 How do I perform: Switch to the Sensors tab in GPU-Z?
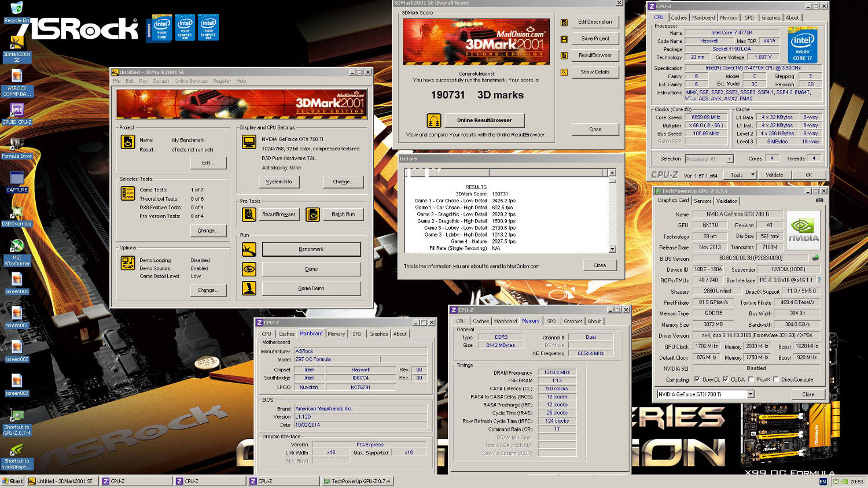point(703,201)
